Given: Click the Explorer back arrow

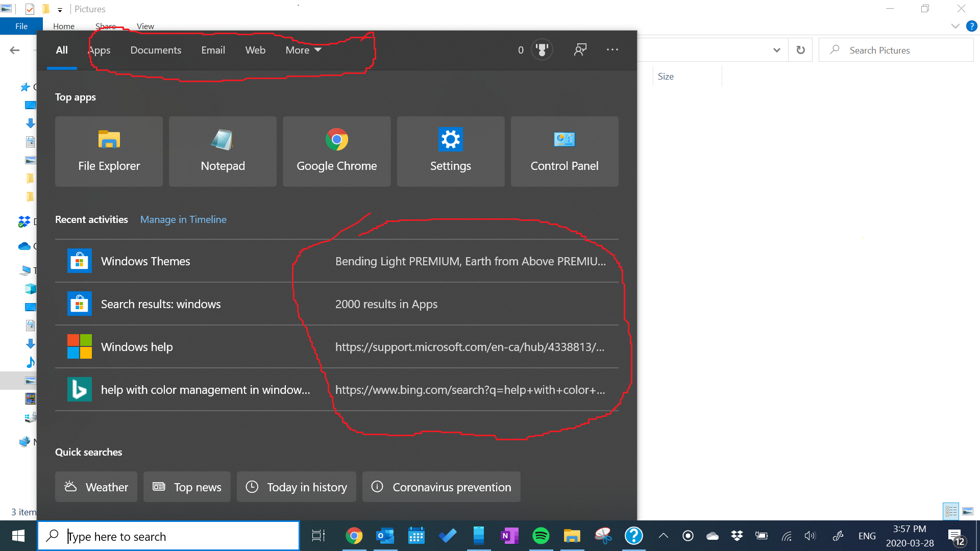Looking at the screenshot, I should (x=15, y=50).
